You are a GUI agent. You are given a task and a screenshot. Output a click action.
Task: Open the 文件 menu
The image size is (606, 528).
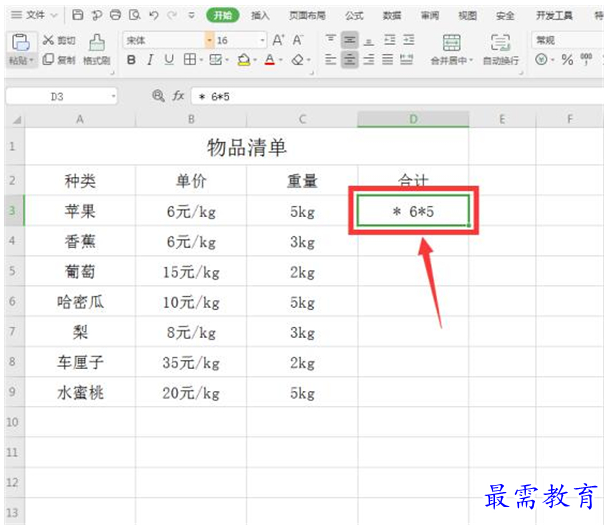[35, 15]
